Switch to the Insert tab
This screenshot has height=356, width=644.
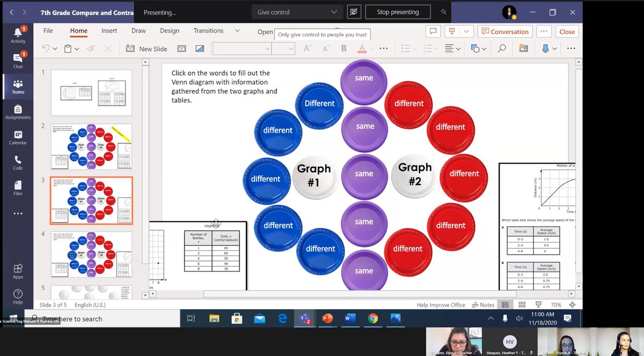click(109, 31)
